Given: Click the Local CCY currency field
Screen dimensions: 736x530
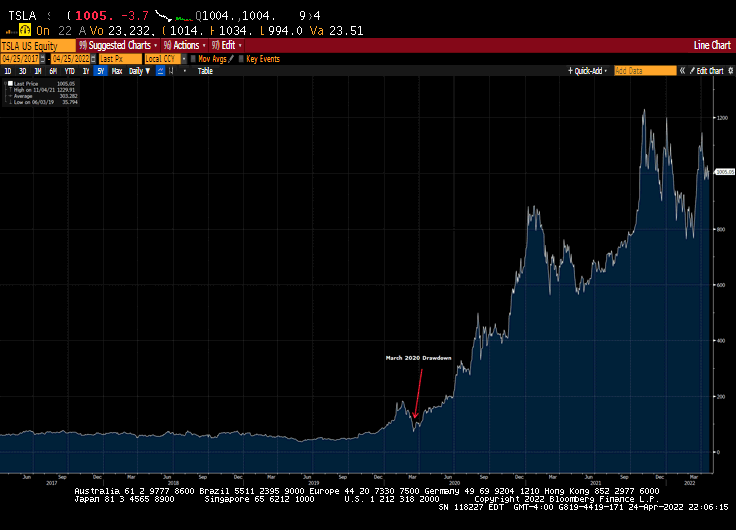Looking at the screenshot, I should coord(162,59).
